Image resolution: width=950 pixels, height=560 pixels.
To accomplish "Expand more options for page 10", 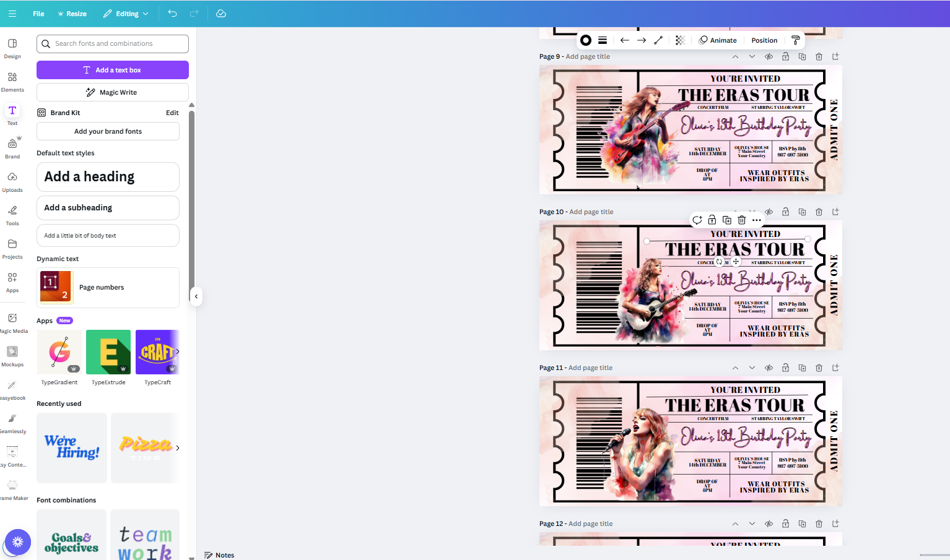I will [756, 220].
